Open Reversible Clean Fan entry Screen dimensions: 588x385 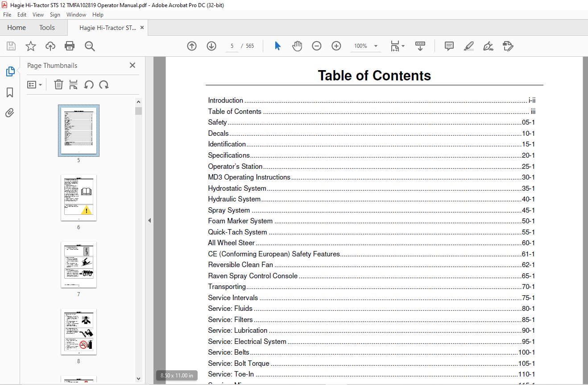[x=371, y=265]
